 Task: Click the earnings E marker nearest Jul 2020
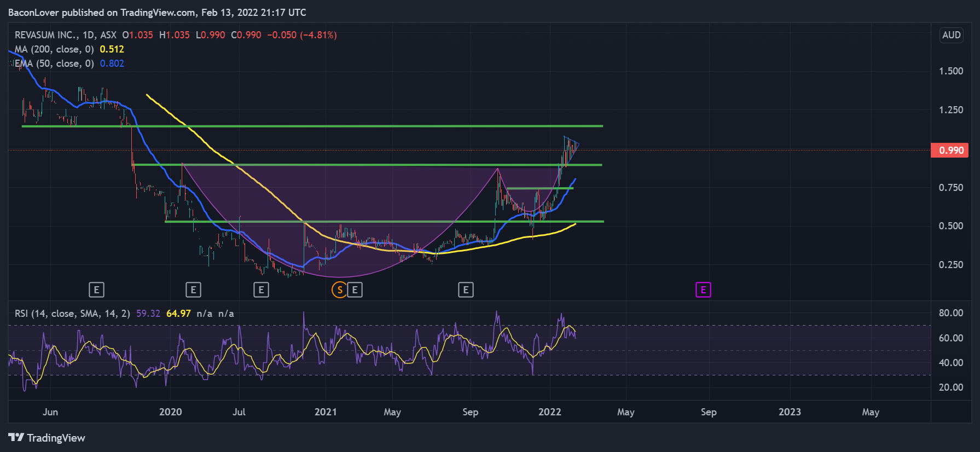pos(261,290)
